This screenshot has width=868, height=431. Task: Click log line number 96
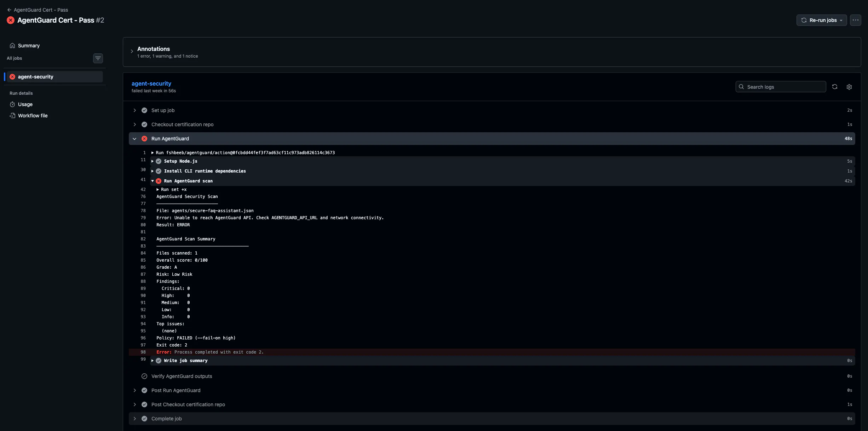point(143,338)
